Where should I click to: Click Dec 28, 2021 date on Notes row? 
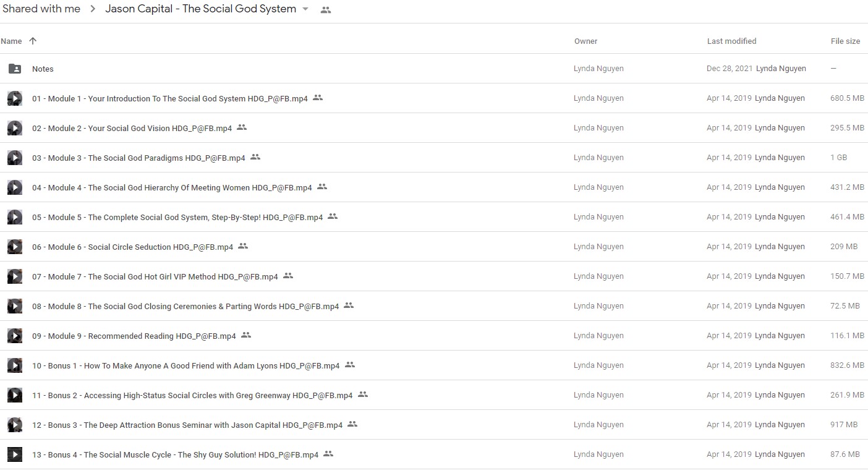730,69
